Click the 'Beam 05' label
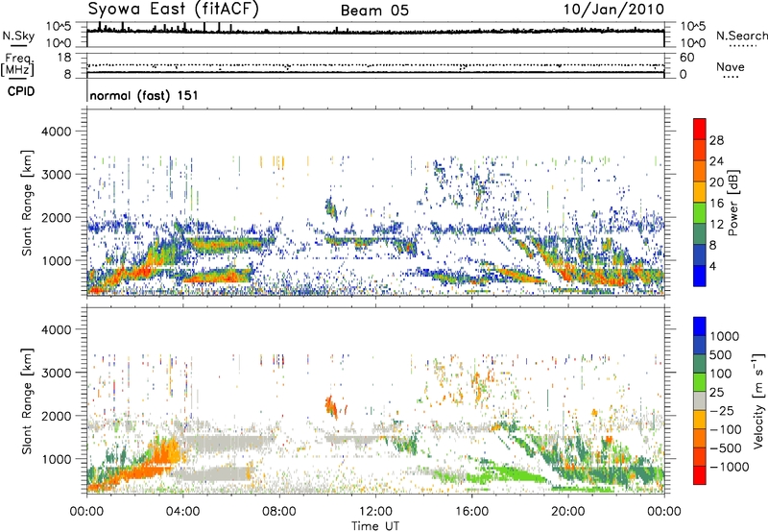Image resolution: width=768 pixels, height=532 pixels. [x=374, y=11]
